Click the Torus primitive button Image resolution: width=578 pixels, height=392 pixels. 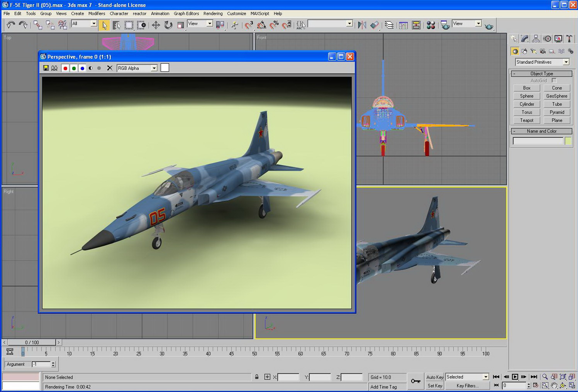(527, 112)
